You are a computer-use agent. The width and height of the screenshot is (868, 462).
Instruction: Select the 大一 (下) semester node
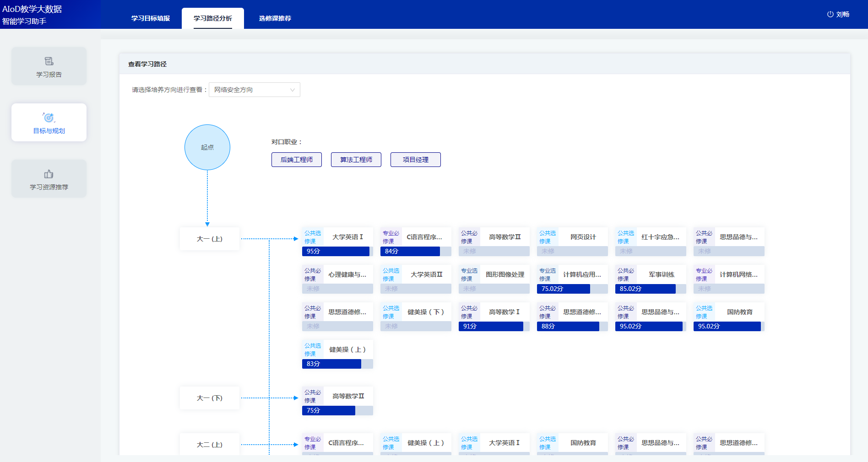(x=210, y=398)
